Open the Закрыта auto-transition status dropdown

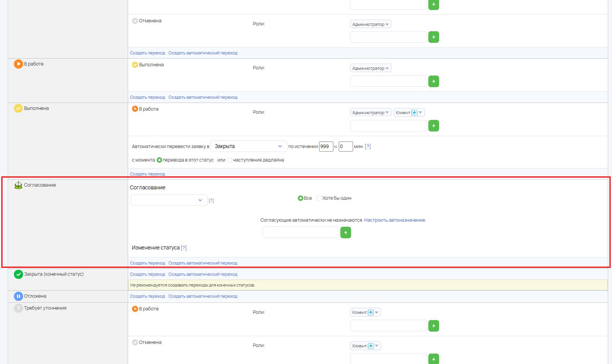point(249,147)
